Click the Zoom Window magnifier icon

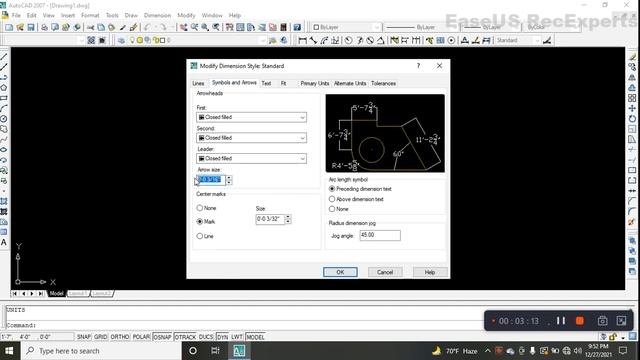(x=205, y=27)
